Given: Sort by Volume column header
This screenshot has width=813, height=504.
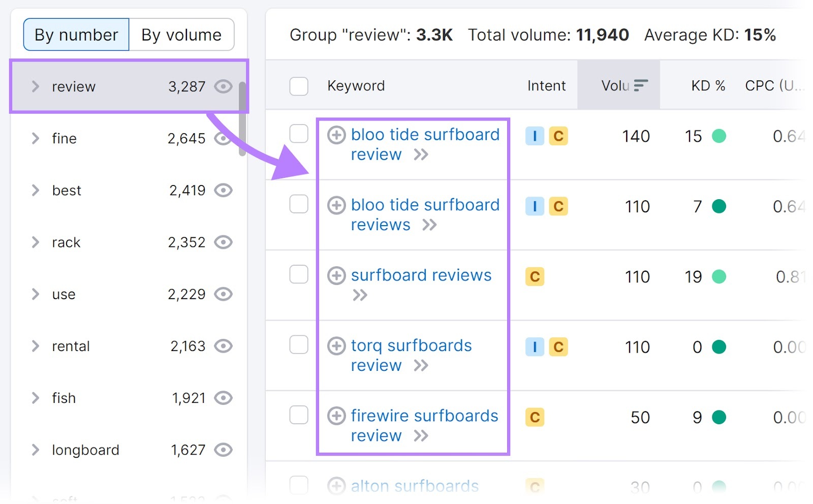Looking at the screenshot, I should (618, 85).
